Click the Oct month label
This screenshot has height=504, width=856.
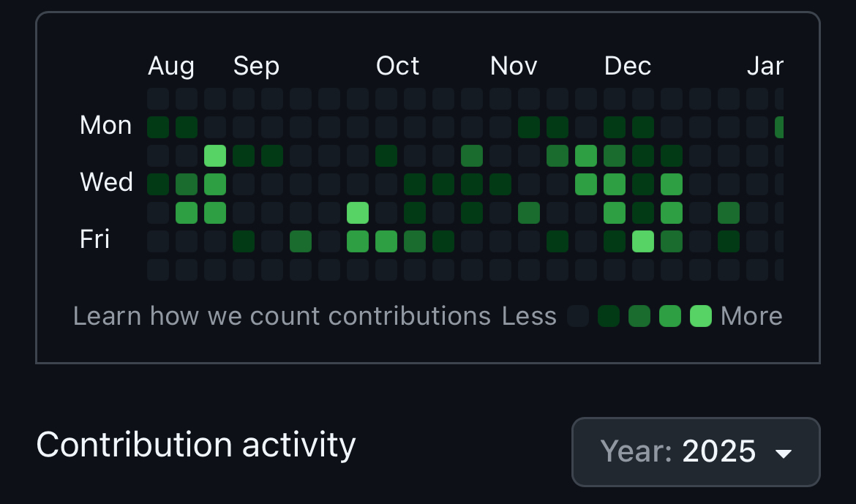pyautogui.click(x=397, y=67)
